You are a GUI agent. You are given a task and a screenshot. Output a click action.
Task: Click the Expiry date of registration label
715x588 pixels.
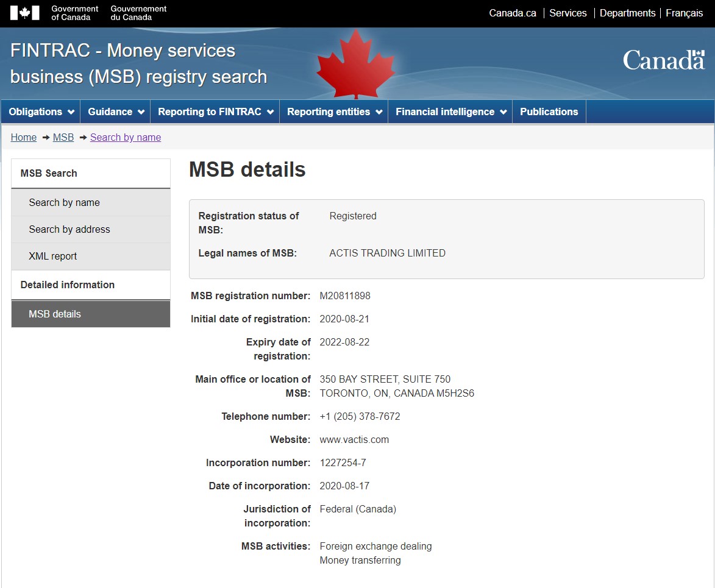[x=278, y=349]
